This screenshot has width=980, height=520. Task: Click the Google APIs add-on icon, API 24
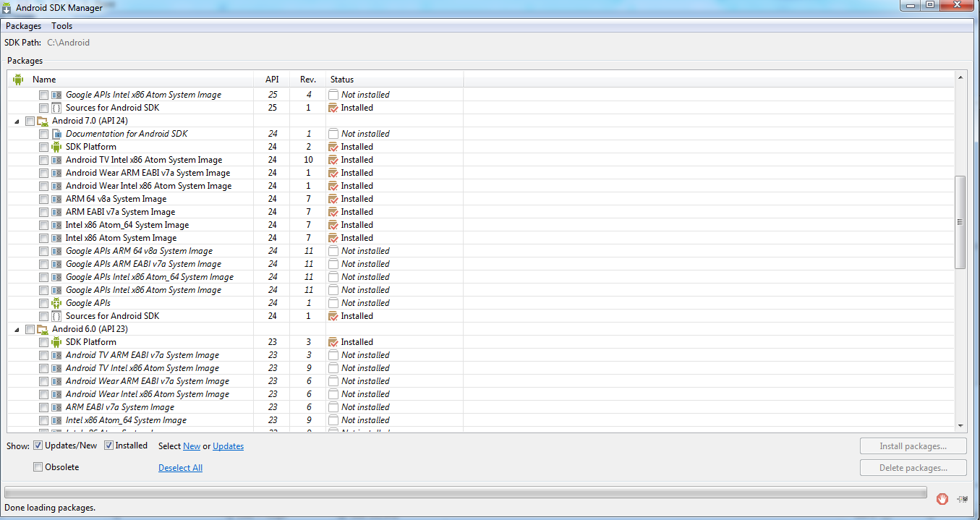tap(56, 303)
